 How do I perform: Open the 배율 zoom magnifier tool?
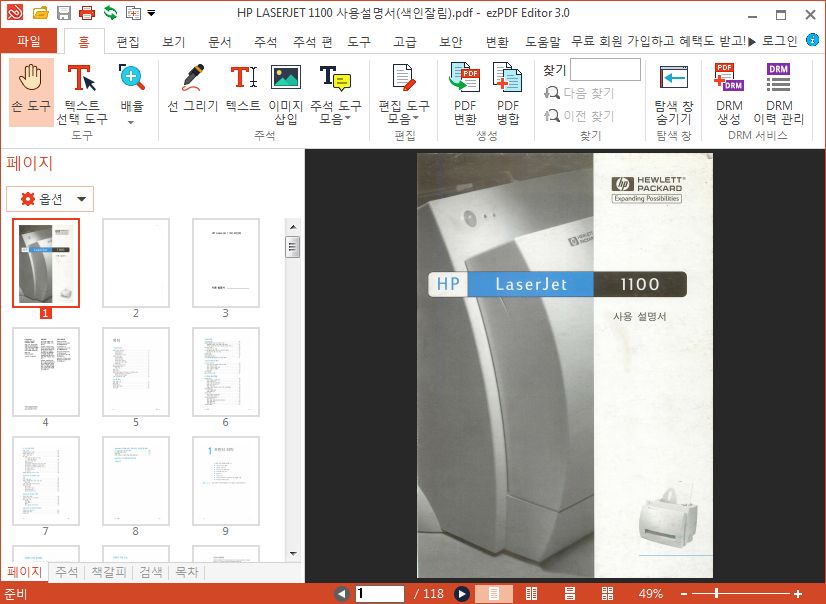131,87
